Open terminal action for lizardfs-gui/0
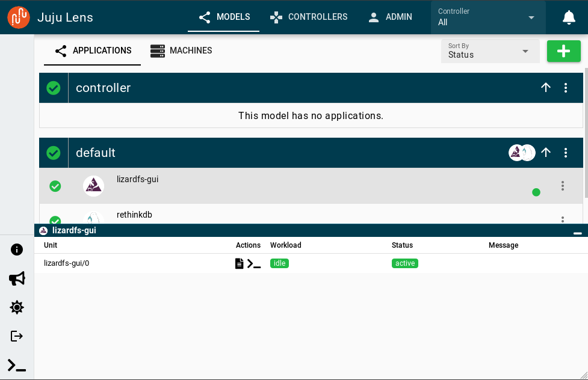 click(x=254, y=264)
